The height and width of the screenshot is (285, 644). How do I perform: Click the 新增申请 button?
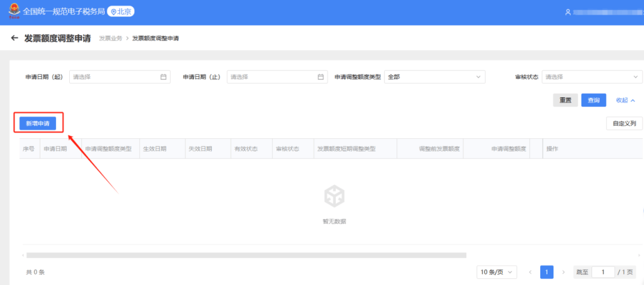click(x=38, y=123)
